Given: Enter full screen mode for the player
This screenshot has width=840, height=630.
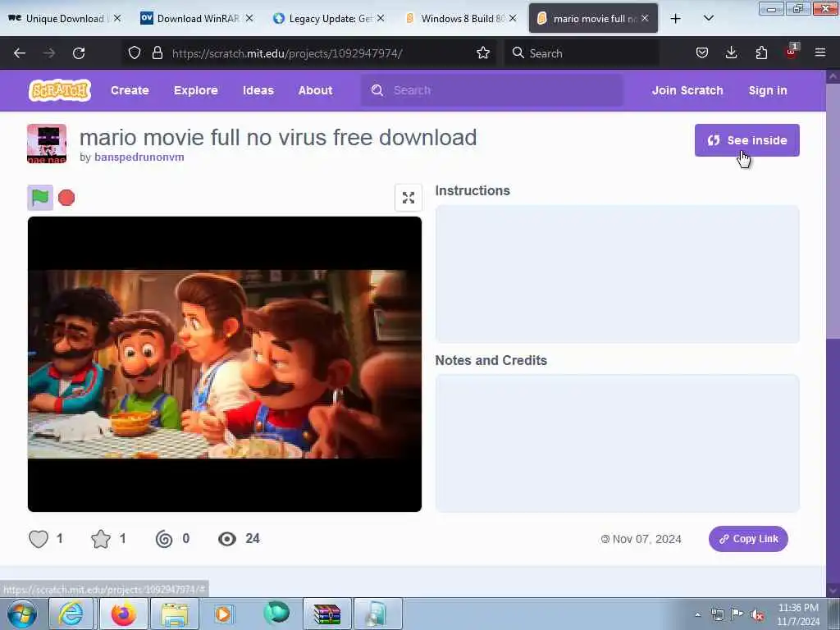Looking at the screenshot, I should (409, 198).
